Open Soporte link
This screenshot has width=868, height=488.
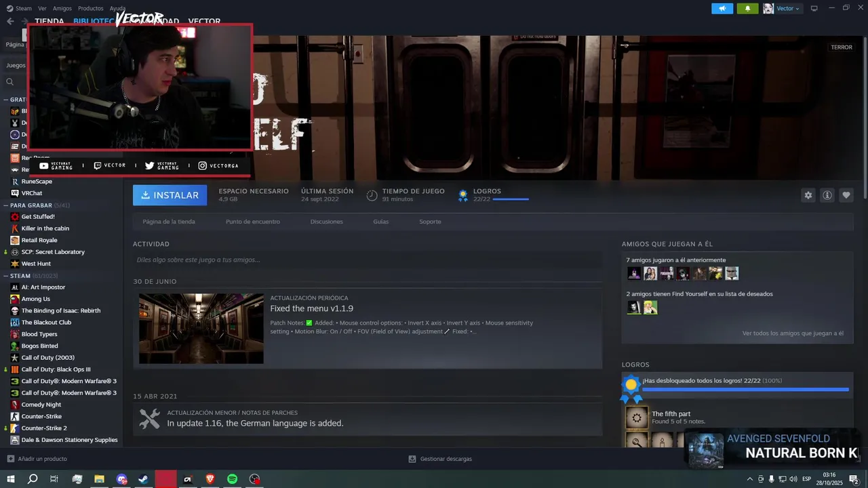[x=430, y=222]
